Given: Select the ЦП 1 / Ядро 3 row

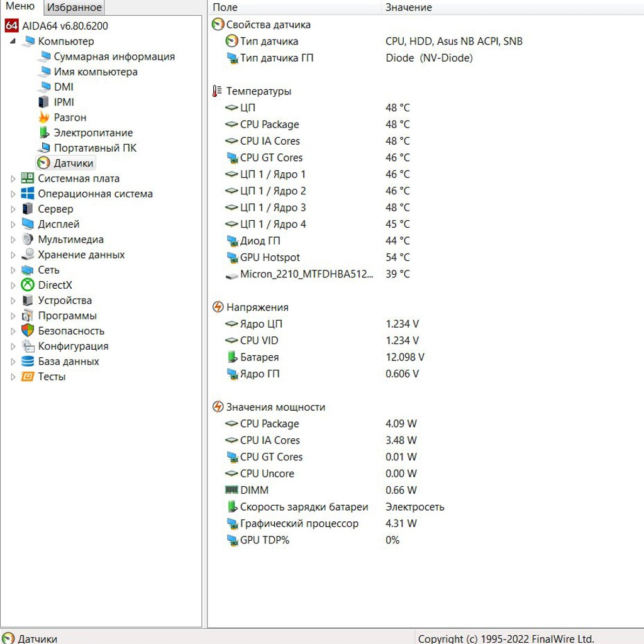Looking at the screenshot, I should [x=426, y=208].
